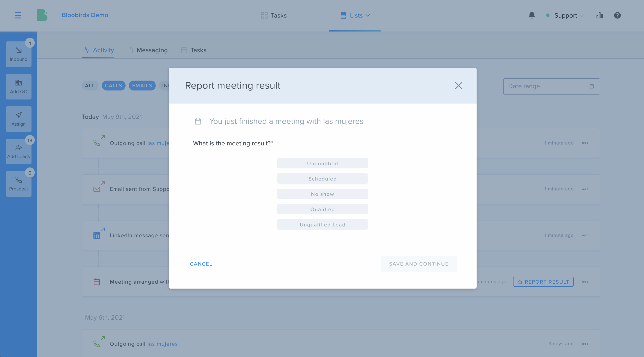This screenshot has height=357, width=644.
Task: Click 'Meeting arranged' activity text
Action: click(134, 282)
